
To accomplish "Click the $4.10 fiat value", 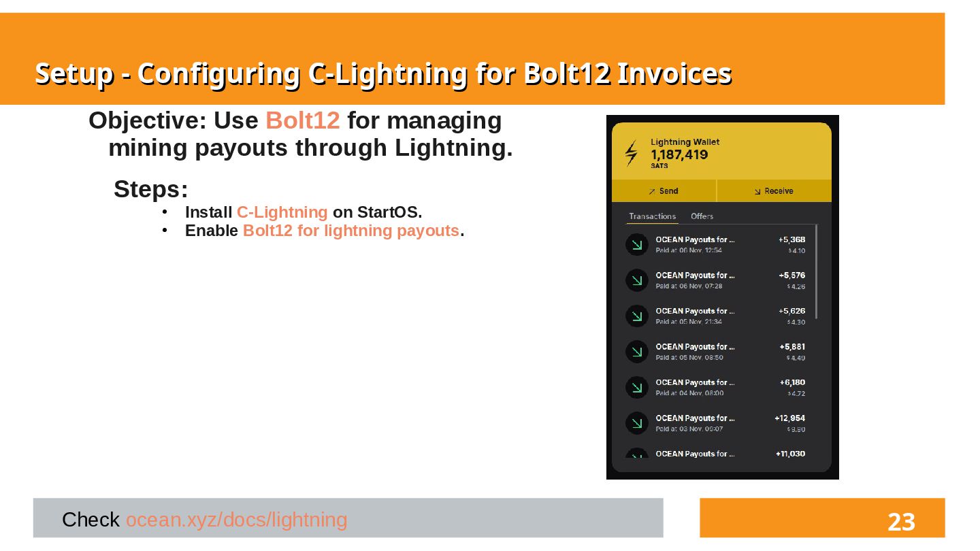I will point(797,251).
